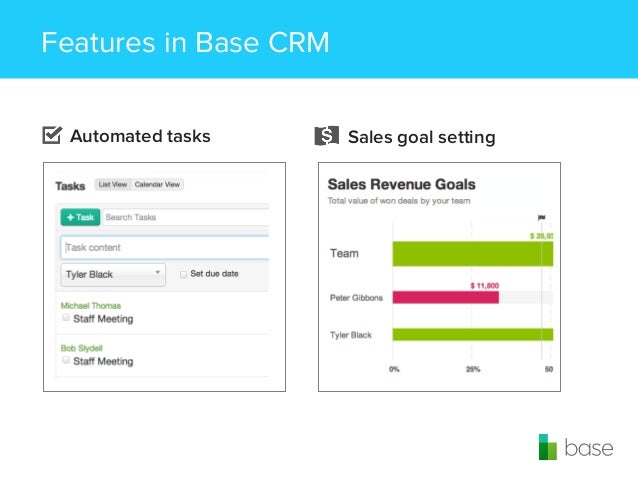The width and height of the screenshot is (638, 479).
Task: Click the Automated tasks checkmark icon
Action: click(52, 135)
